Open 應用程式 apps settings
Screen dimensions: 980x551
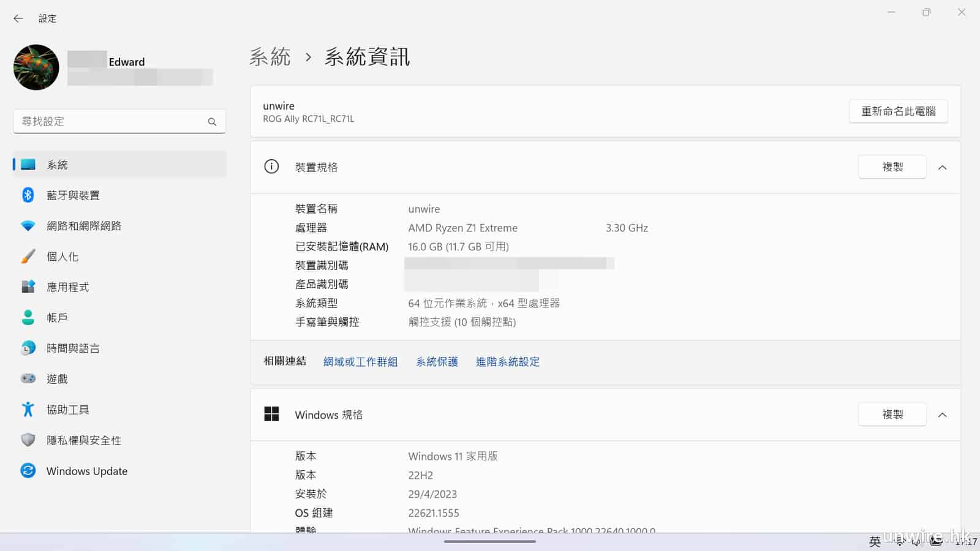pos(67,287)
